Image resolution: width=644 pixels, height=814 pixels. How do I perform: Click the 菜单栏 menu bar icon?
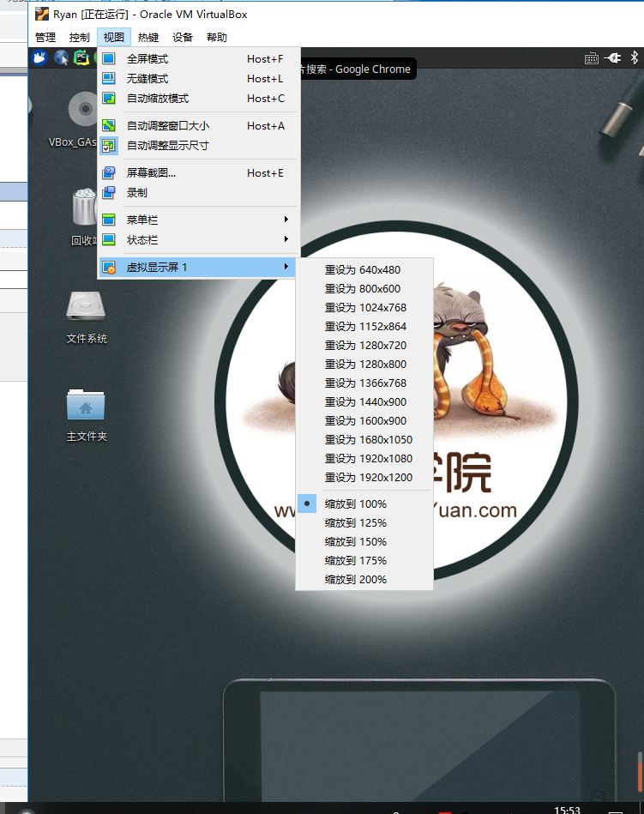108,220
